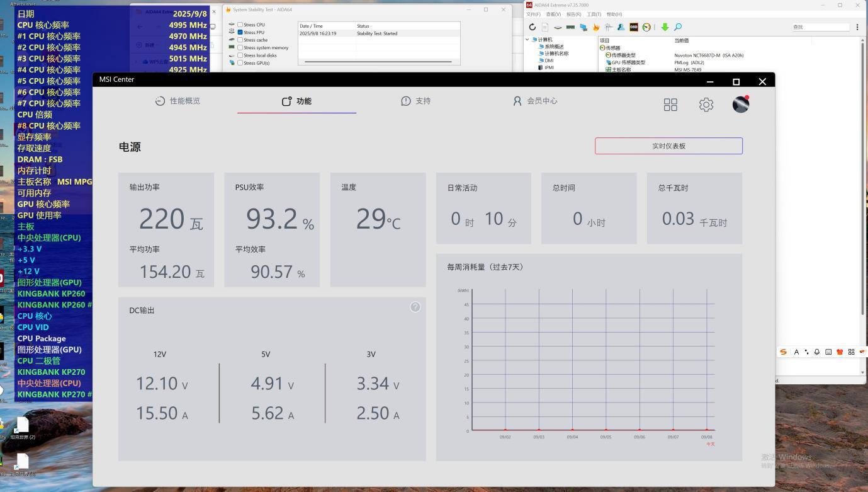Click the Sogou input method S logo
868x492 pixels.
click(783, 352)
